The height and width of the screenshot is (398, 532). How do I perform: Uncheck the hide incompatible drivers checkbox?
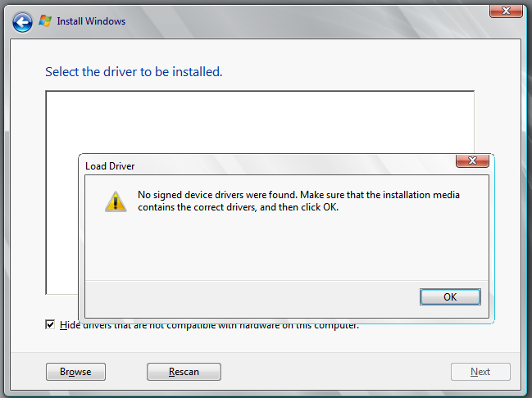pos(51,325)
